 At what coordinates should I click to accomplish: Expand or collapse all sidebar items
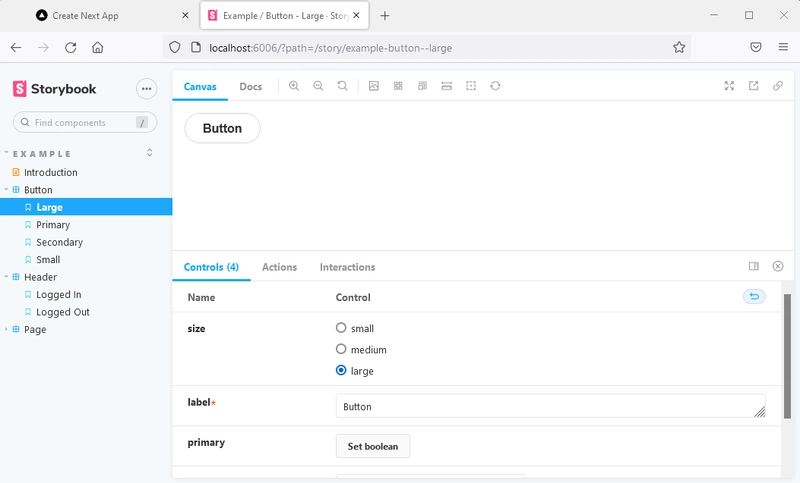point(149,152)
